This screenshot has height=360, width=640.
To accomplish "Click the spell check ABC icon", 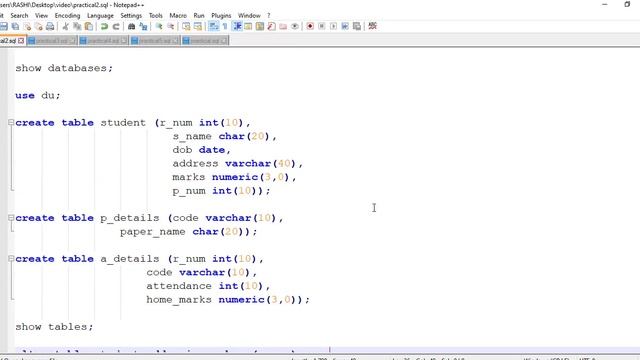I will (x=372, y=27).
